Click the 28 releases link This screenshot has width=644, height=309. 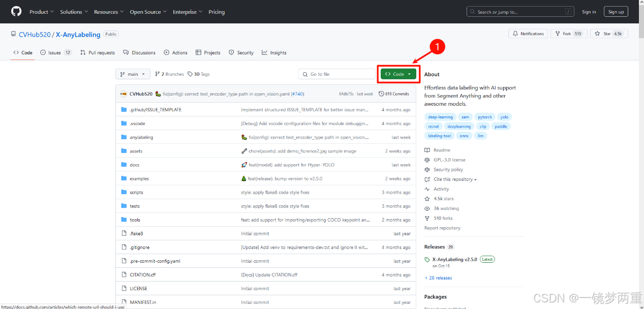click(x=438, y=278)
